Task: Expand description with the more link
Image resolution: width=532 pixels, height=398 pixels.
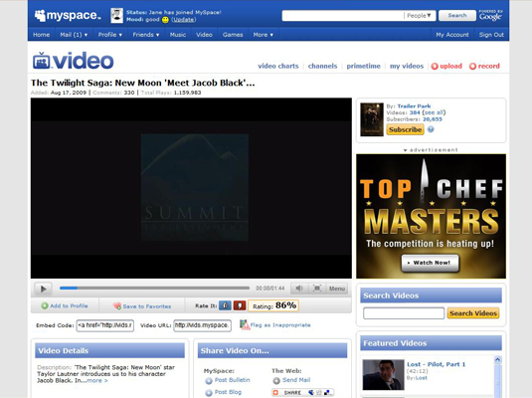Action: 97,381
